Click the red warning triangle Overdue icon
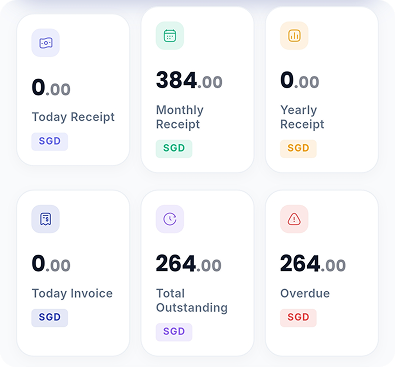 point(294,219)
